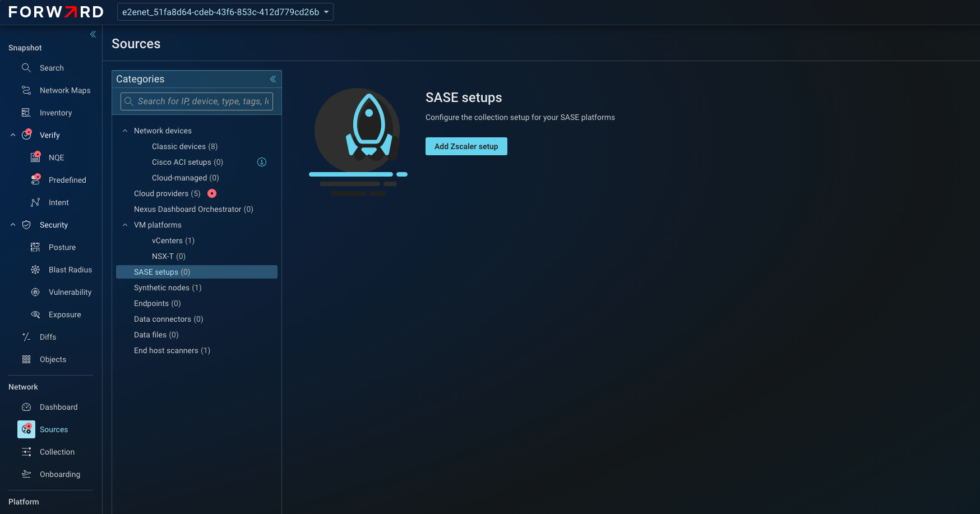Select Cloud-managed (0) category
Screen dimensions: 980x514
185,178
